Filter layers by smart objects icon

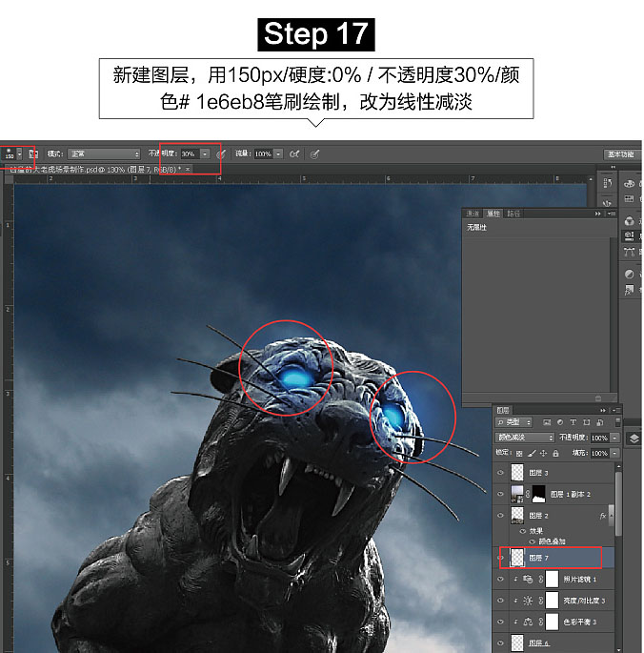point(600,422)
